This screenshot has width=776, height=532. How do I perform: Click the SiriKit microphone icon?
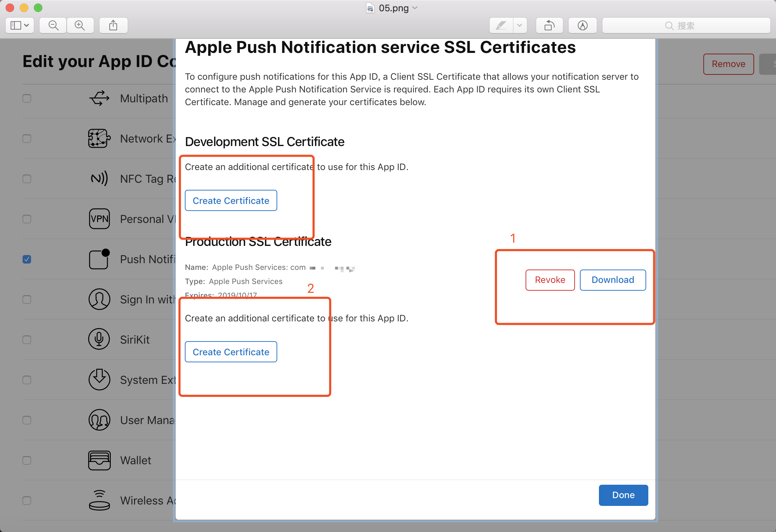click(99, 339)
